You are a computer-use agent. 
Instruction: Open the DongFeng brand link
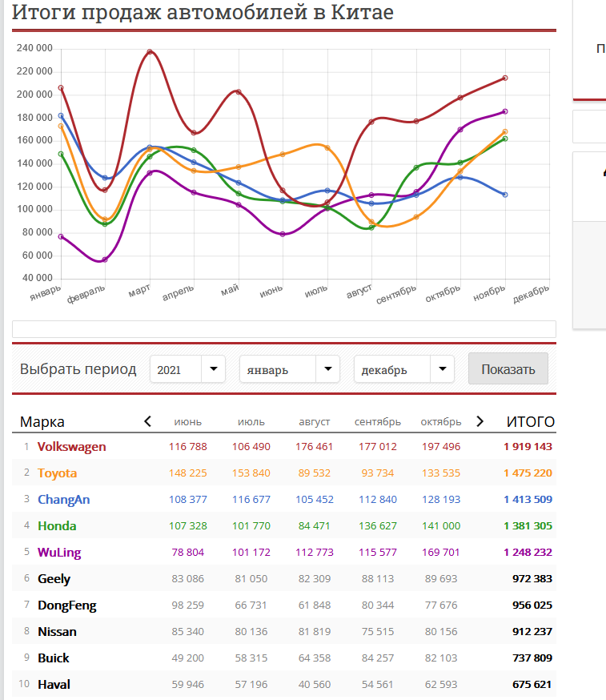point(67,605)
